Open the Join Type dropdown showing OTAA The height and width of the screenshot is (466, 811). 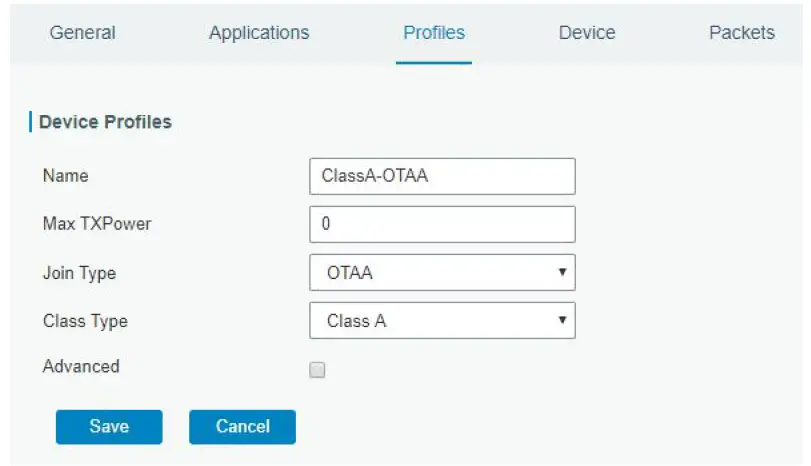coord(442,272)
